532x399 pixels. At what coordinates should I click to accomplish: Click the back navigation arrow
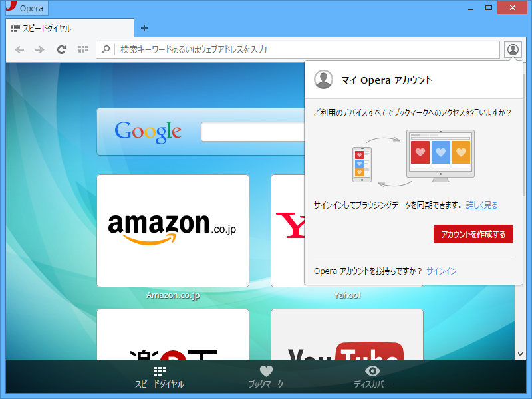click(x=20, y=49)
